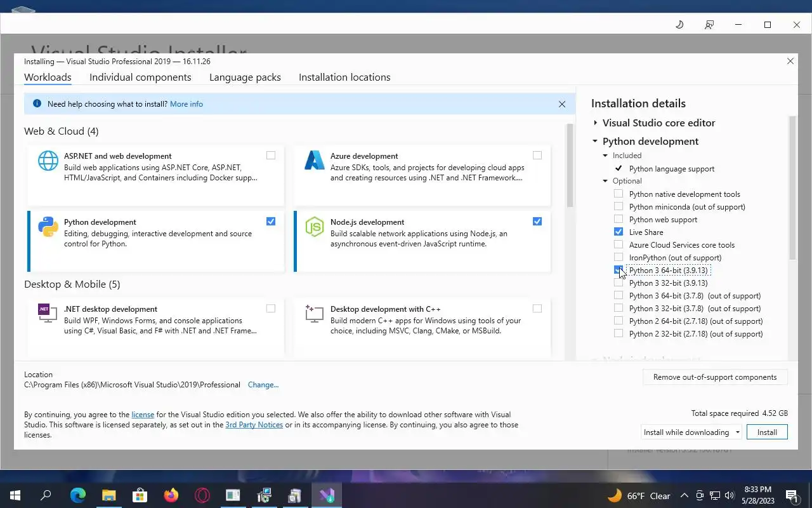The image size is (812, 508).
Task: Enable Python native development tools
Action: (619, 194)
